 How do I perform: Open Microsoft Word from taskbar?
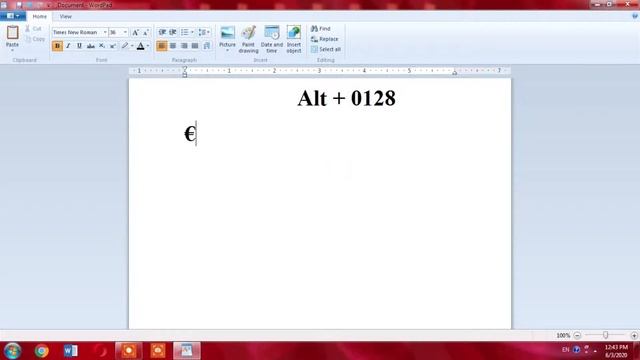click(71, 351)
